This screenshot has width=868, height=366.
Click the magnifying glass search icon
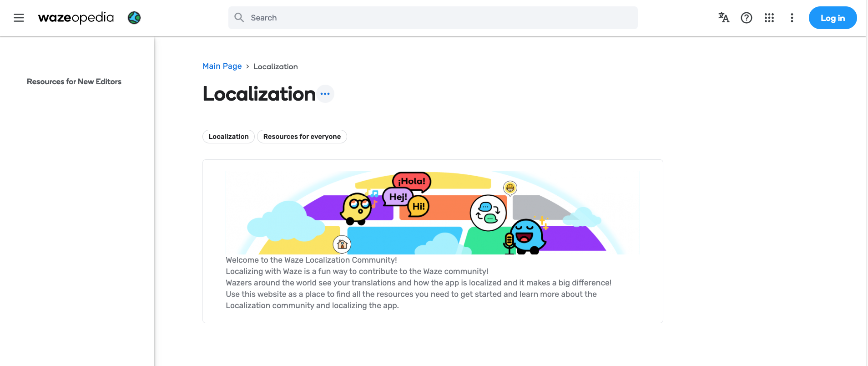click(239, 17)
